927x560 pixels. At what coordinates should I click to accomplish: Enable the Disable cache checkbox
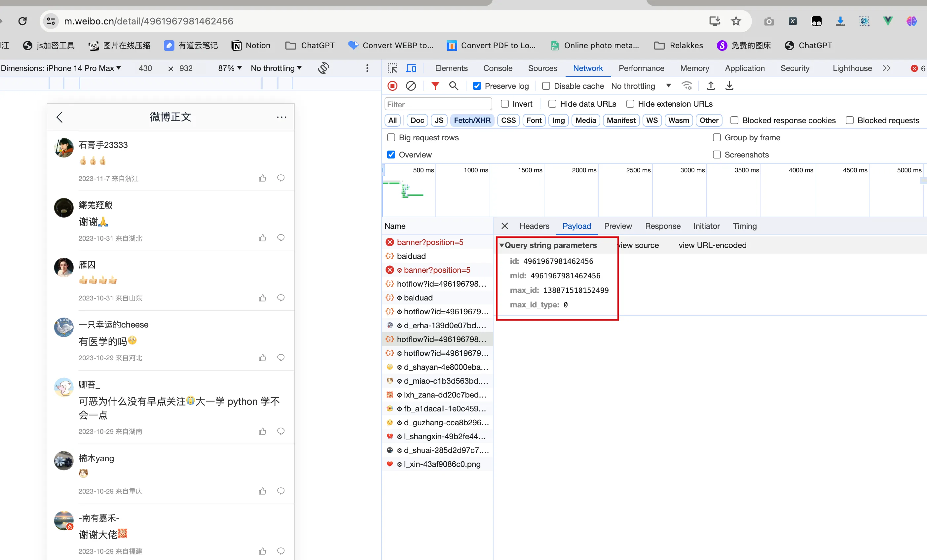click(546, 86)
